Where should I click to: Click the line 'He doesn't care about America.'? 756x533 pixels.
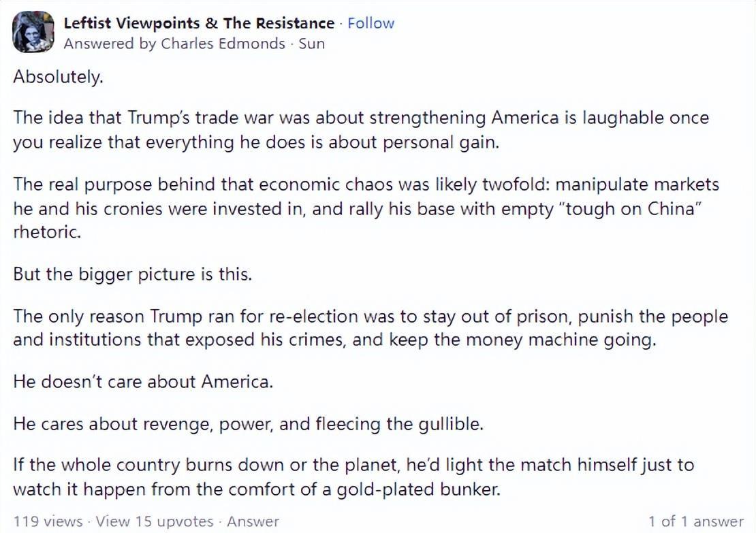pos(143,382)
